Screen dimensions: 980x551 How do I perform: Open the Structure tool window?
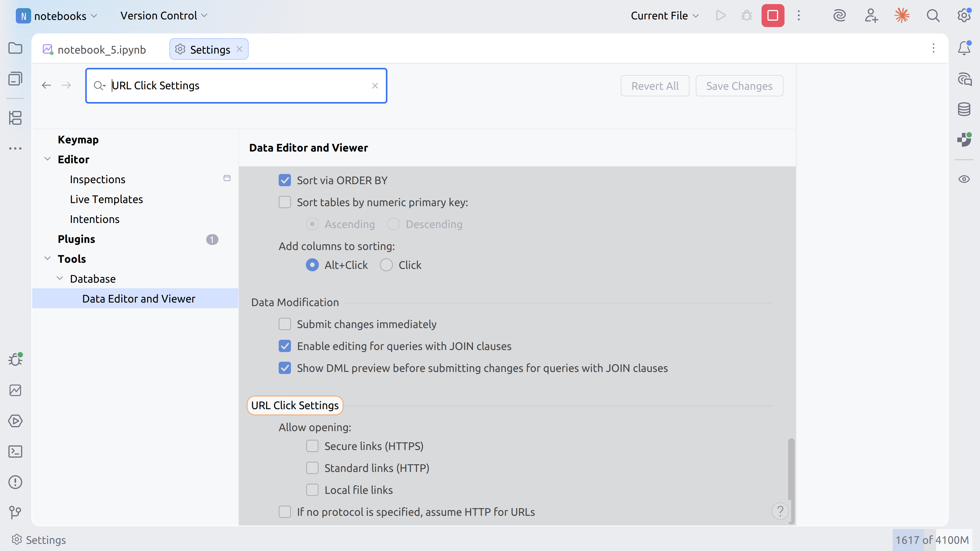[15, 118]
